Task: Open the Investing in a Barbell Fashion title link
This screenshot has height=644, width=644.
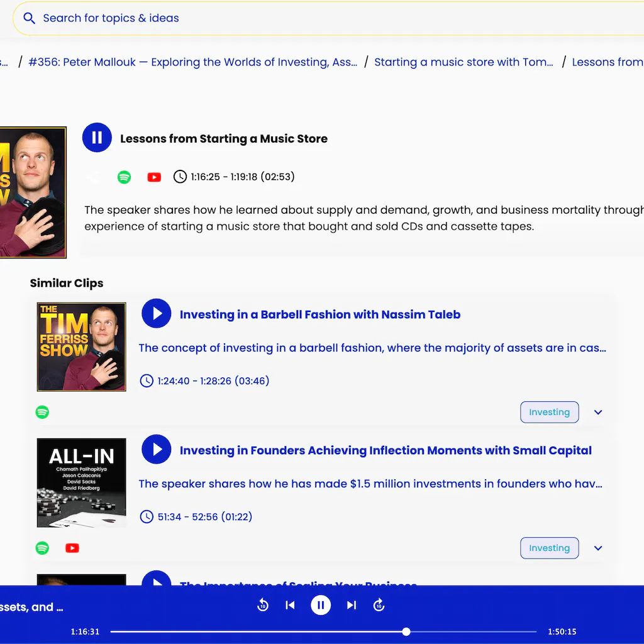Action: [319, 314]
